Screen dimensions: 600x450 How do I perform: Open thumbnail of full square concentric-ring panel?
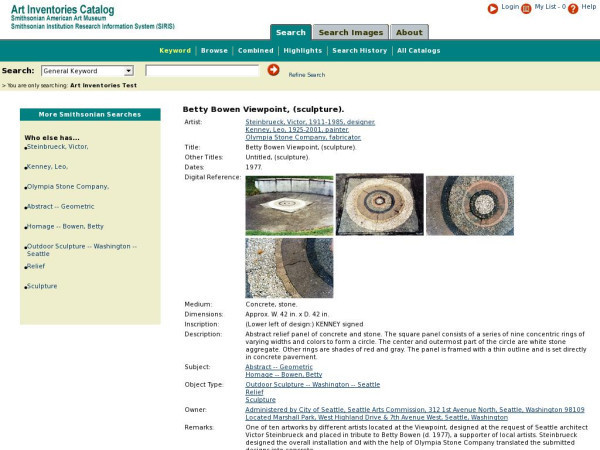tap(380, 204)
